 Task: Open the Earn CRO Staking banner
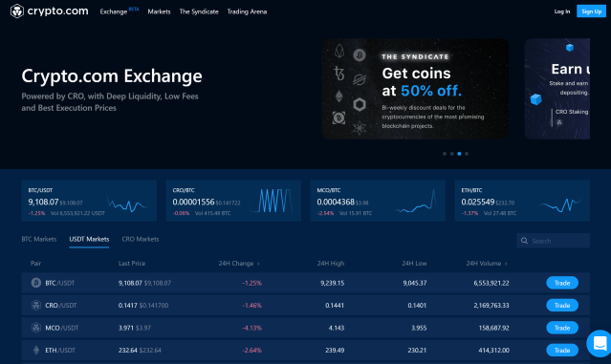coord(557,89)
